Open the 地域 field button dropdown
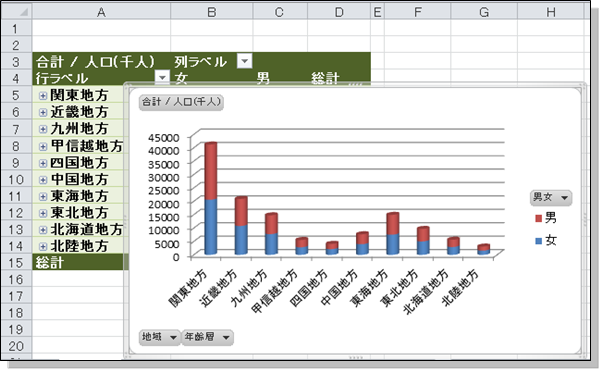The height and width of the screenshot is (369, 599). pyautogui.click(x=159, y=337)
